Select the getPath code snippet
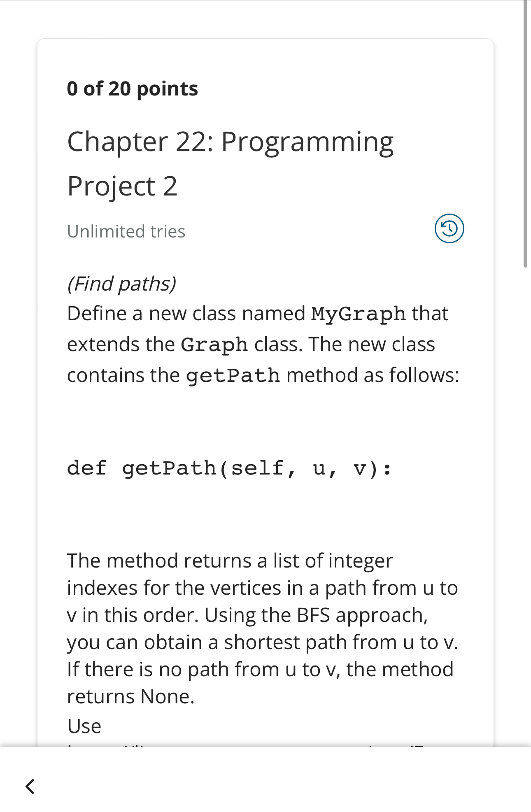 click(230, 468)
